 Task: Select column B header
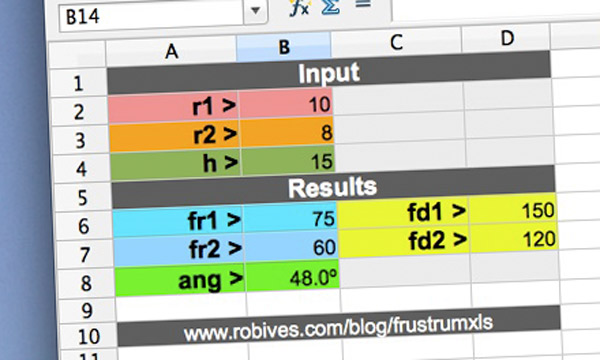[284, 47]
